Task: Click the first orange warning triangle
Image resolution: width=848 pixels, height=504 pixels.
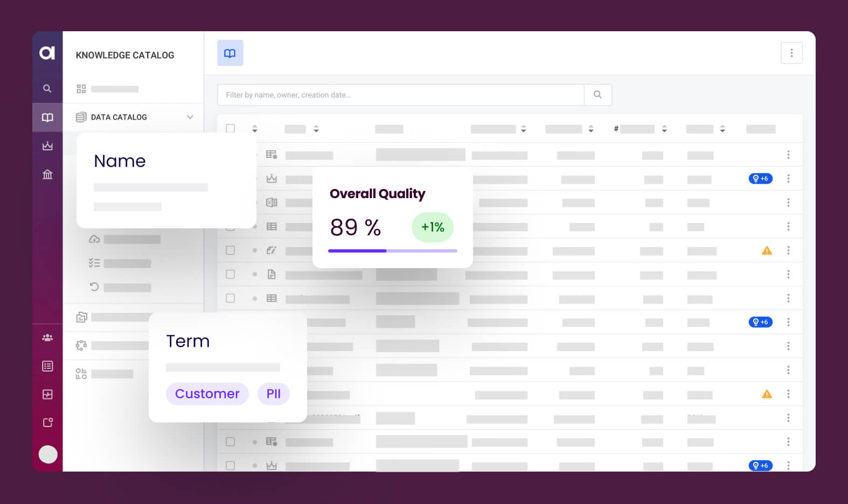Action: (x=767, y=250)
